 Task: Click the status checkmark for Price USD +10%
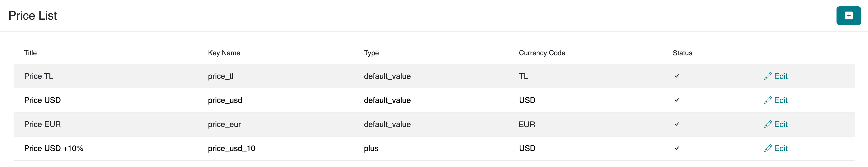[x=677, y=148]
